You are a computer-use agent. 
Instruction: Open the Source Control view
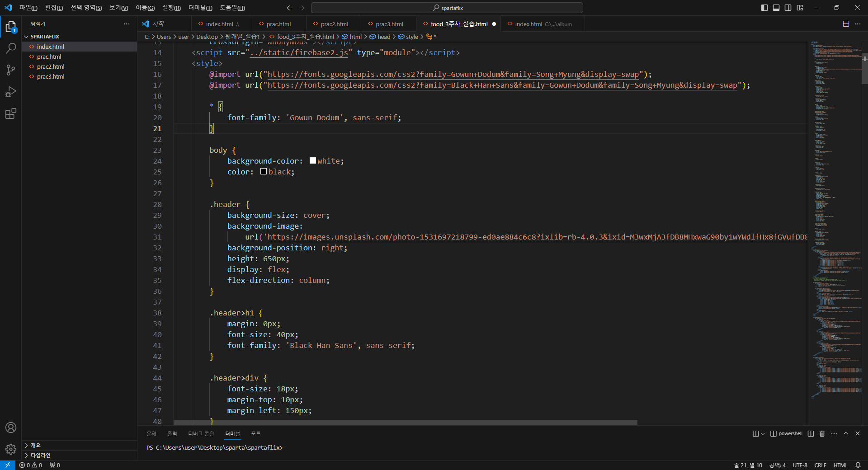11,70
